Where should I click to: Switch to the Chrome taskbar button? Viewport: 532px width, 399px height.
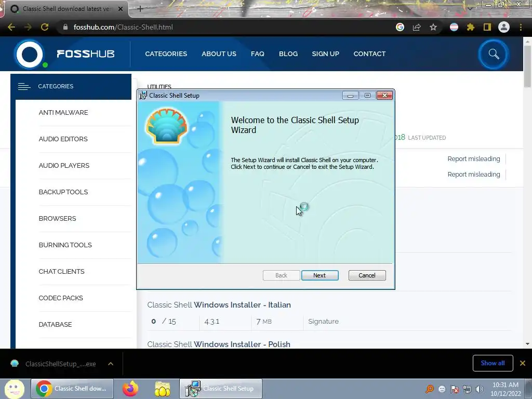pyautogui.click(x=72, y=389)
